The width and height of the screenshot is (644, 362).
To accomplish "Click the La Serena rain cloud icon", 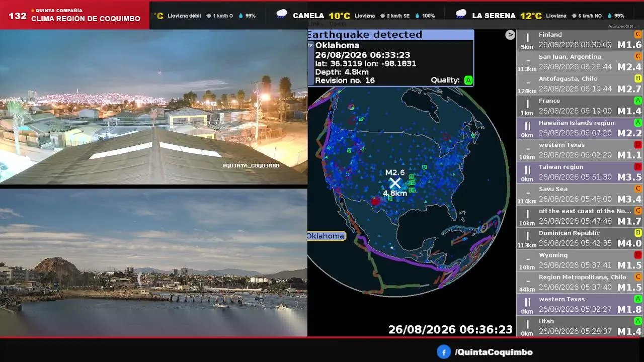I will pyautogui.click(x=461, y=15).
